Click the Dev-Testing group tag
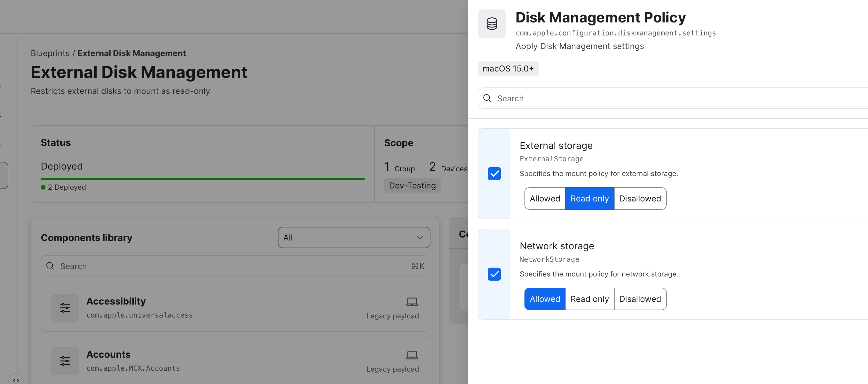Screen dimensions: 868x384 (x=412, y=186)
